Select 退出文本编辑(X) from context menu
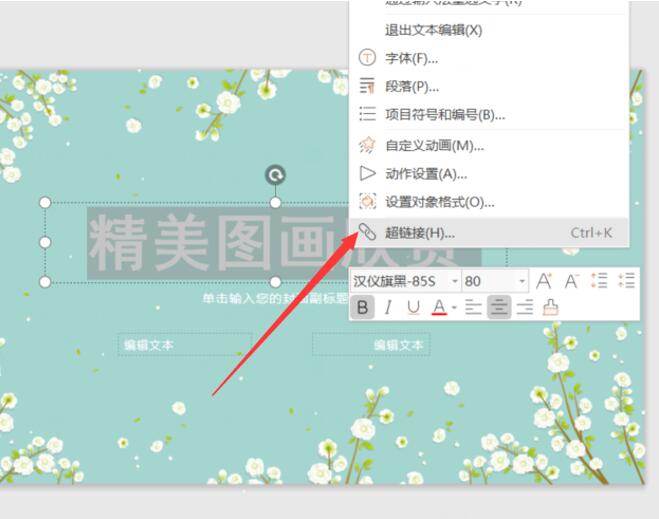 434,30
